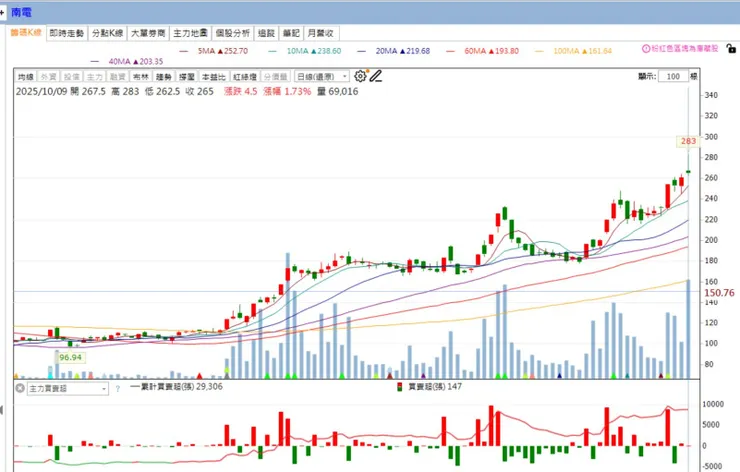Toggle the 投信 overlay button
Viewport: 740px width, 472px height.
pyautogui.click(x=72, y=76)
